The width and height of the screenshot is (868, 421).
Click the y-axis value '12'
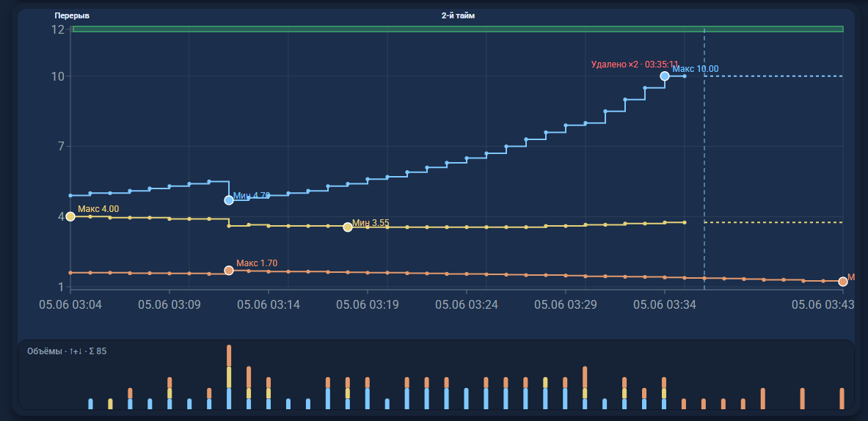pos(57,29)
